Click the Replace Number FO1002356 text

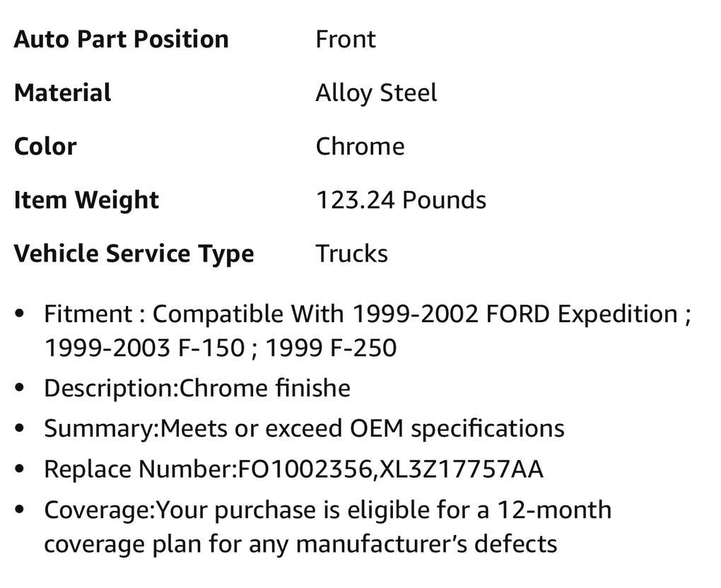point(293,469)
